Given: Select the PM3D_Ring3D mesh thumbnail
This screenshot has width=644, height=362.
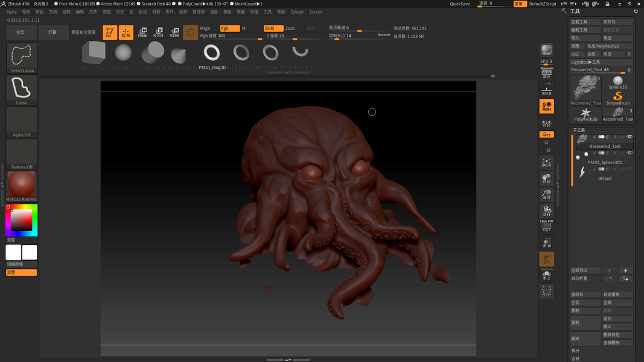Looking at the screenshot, I should (212, 56).
